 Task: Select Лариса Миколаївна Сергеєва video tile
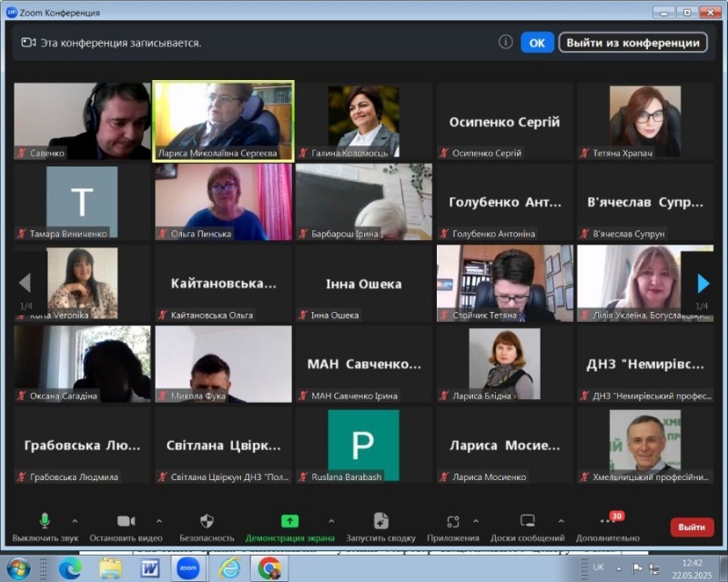pos(223,121)
